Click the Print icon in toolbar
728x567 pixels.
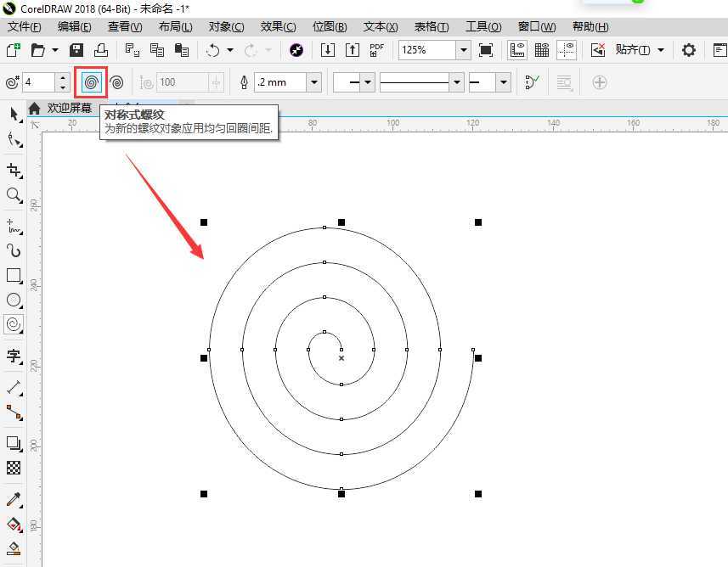coord(100,50)
